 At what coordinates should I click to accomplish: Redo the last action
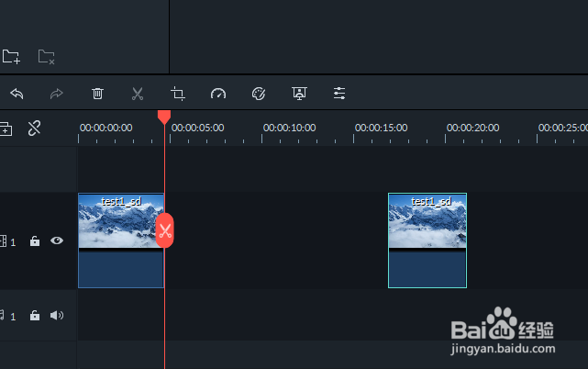pos(57,94)
